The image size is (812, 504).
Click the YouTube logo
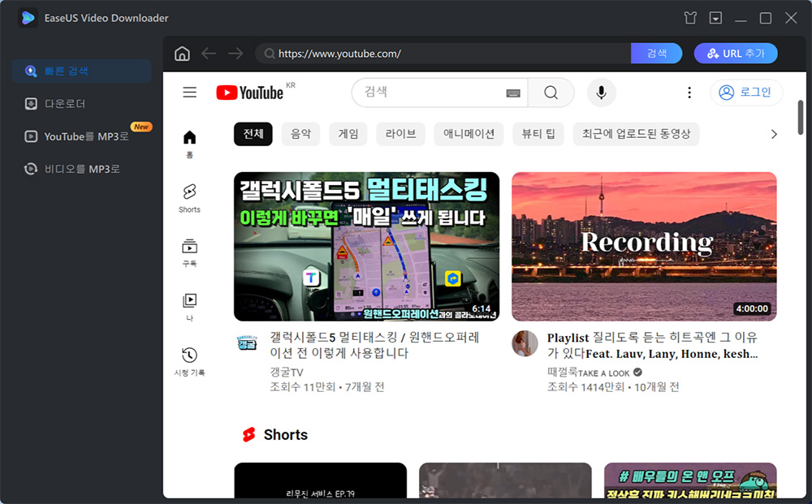pyautogui.click(x=249, y=93)
